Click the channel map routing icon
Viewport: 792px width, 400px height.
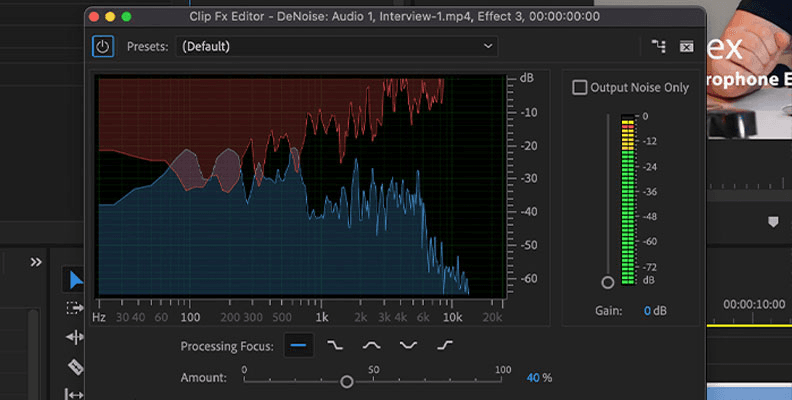pos(657,46)
